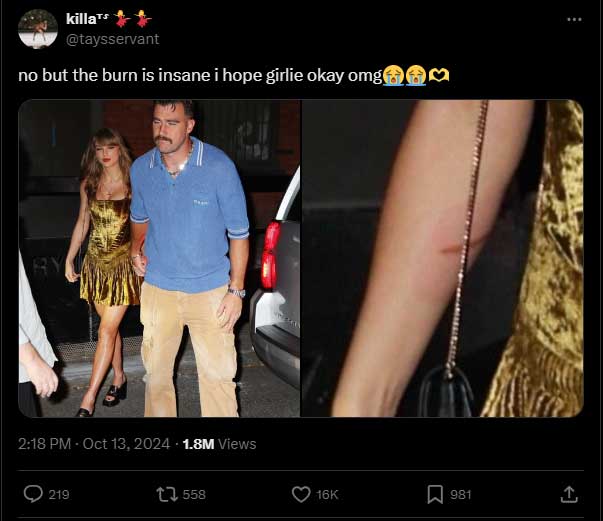
Task: Click the share upload icon
Action: 569,494
